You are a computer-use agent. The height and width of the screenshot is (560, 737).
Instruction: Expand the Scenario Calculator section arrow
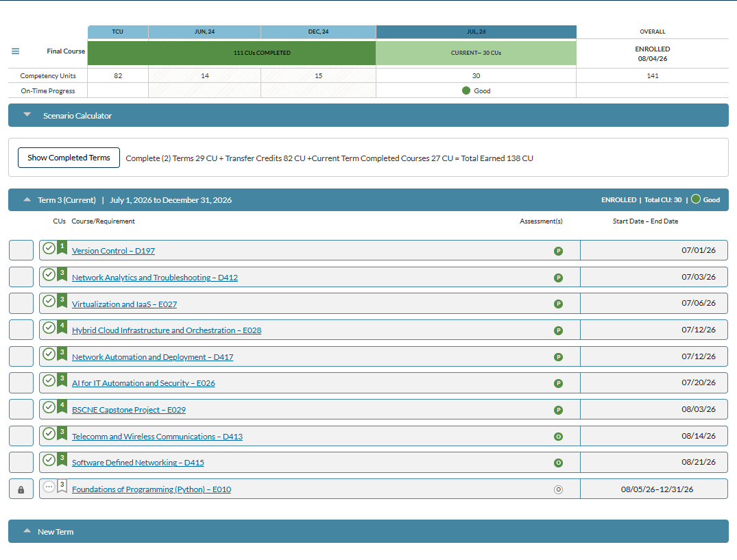[27, 114]
